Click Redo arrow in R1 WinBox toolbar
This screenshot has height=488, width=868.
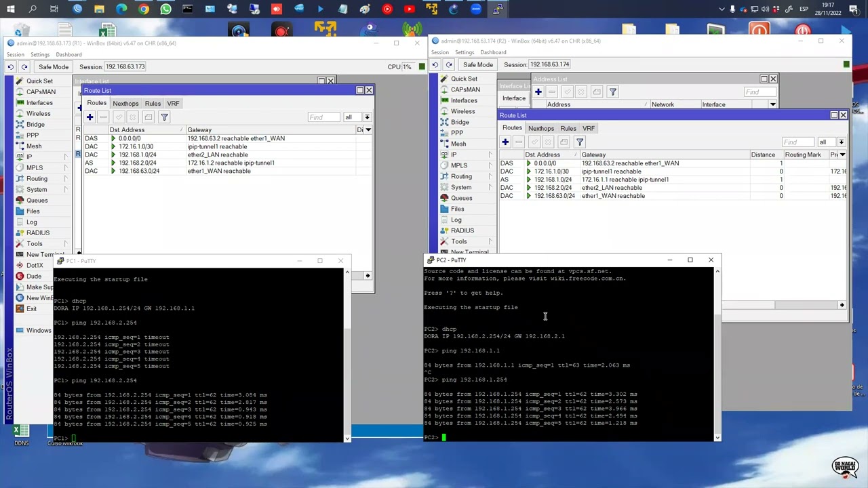point(24,67)
